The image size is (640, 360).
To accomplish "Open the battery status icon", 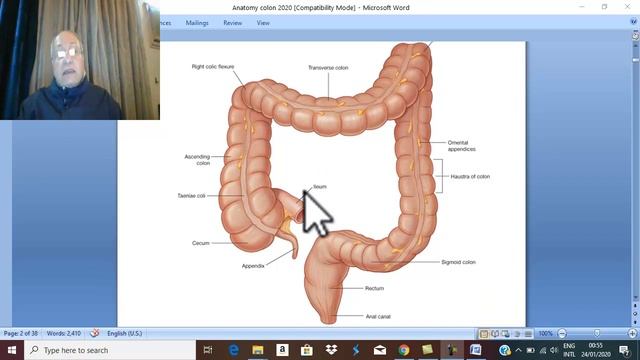I will [531, 350].
